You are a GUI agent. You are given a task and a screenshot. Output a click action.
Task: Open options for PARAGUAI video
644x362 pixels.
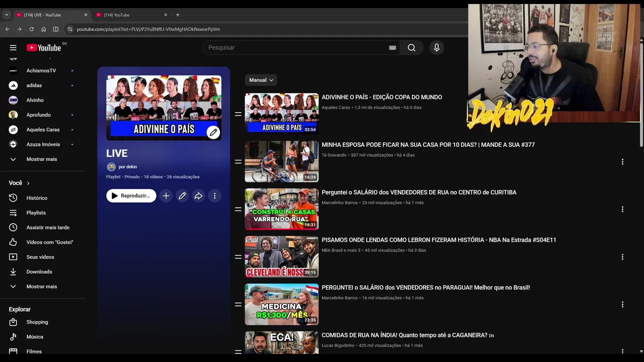pos(622,305)
